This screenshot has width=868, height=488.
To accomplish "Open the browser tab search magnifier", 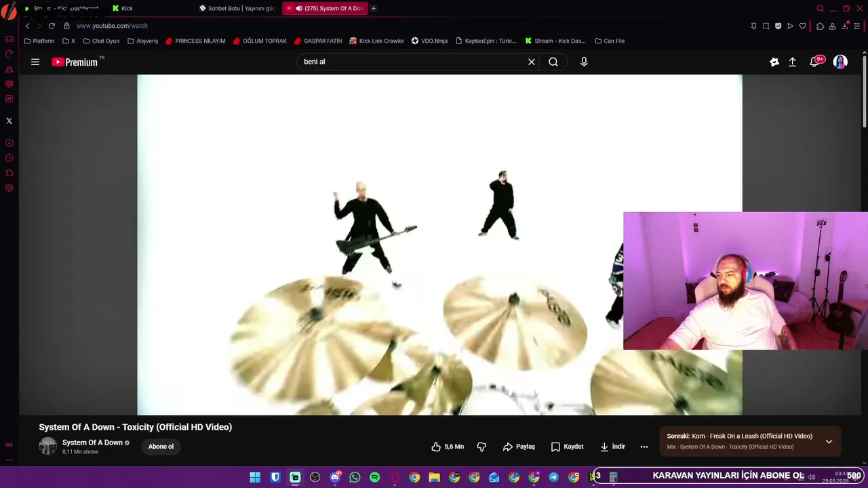I will pyautogui.click(x=820, y=8).
